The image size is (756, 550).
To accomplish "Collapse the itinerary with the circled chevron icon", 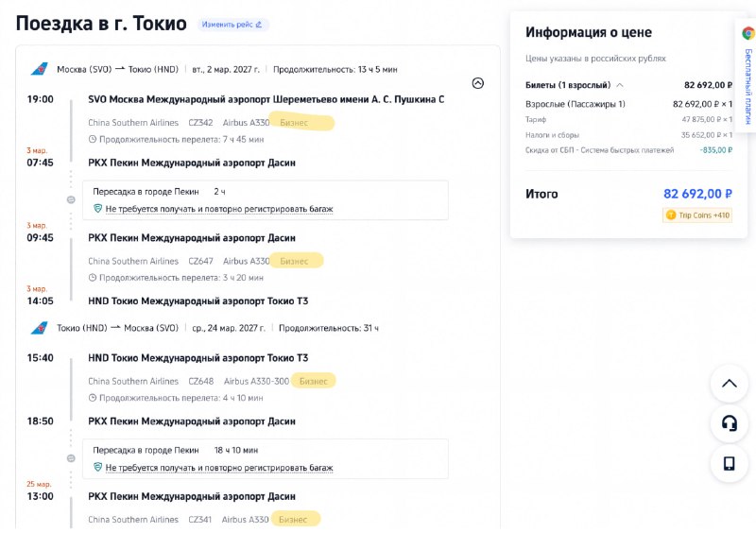I will pyautogui.click(x=478, y=83).
